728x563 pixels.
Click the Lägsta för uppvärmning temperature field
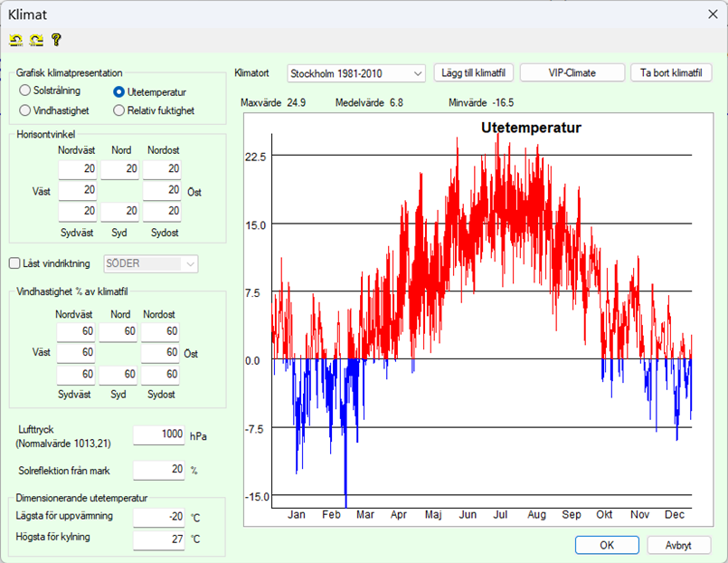[x=158, y=518]
